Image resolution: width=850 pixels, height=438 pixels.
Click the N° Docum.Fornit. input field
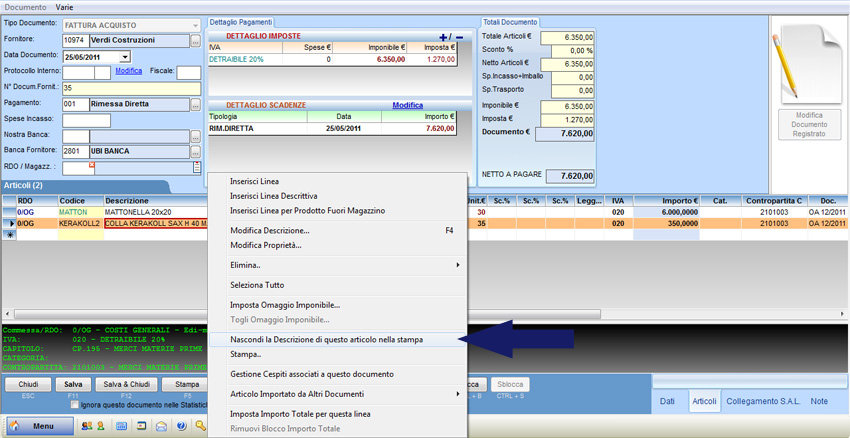pyautogui.click(x=130, y=88)
